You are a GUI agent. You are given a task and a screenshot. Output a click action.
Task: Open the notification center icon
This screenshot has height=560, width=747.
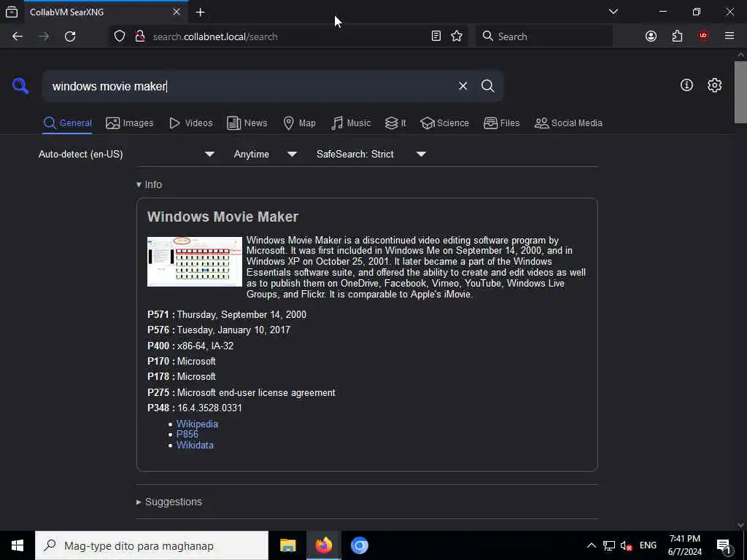724,546
